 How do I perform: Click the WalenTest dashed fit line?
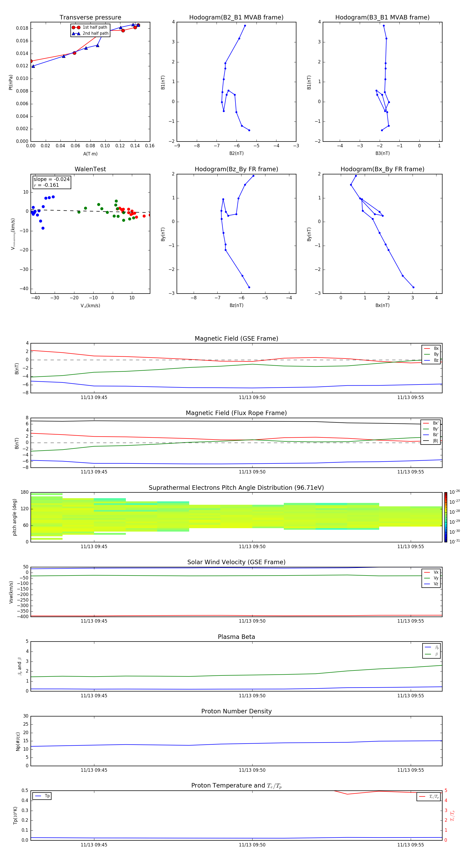[x=90, y=211]
